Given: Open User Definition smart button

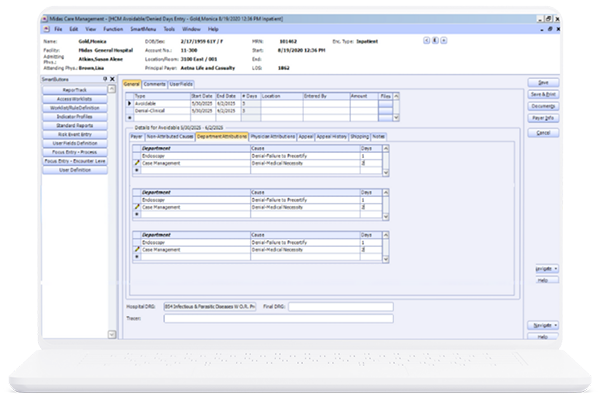Looking at the screenshot, I should 75,170.
